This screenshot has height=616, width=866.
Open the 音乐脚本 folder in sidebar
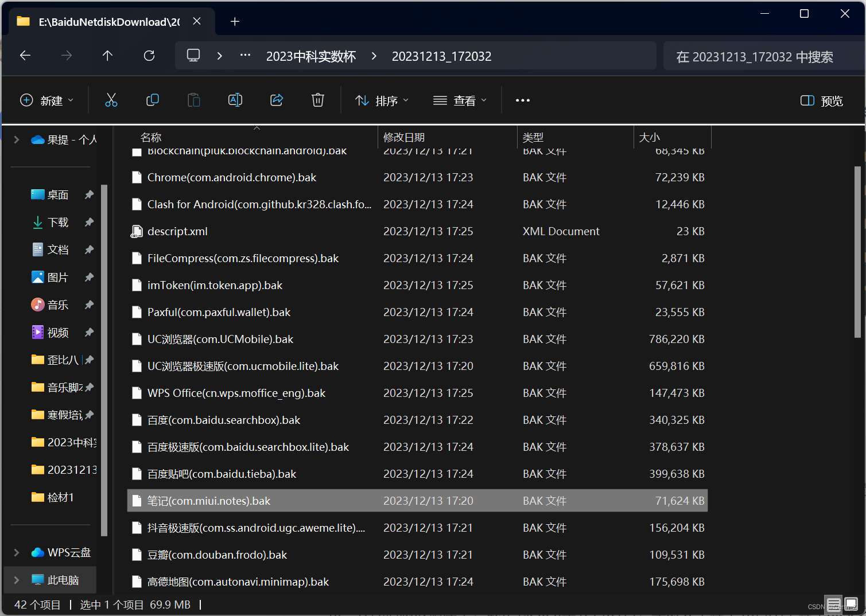(x=57, y=388)
